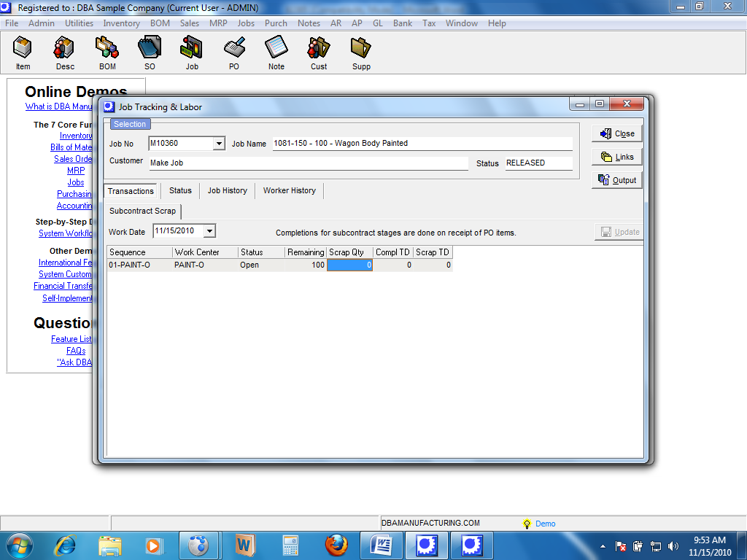The height and width of the screenshot is (560, 747).
Task: Switch to the Job History tab
Action: [227, 191]
